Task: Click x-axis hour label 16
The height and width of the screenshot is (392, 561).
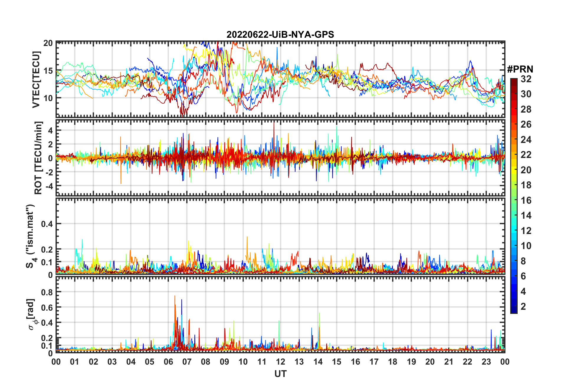Action: point(355,362)
